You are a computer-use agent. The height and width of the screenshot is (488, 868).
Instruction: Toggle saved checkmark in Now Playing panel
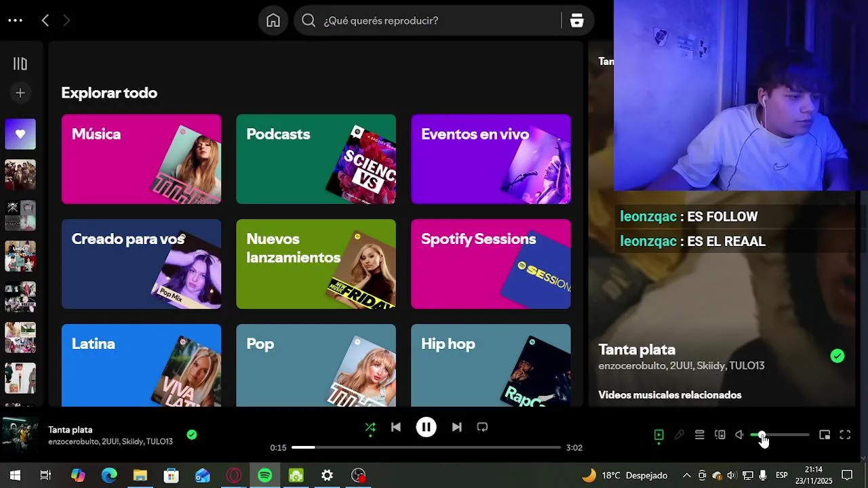click(x=837, y=356)
